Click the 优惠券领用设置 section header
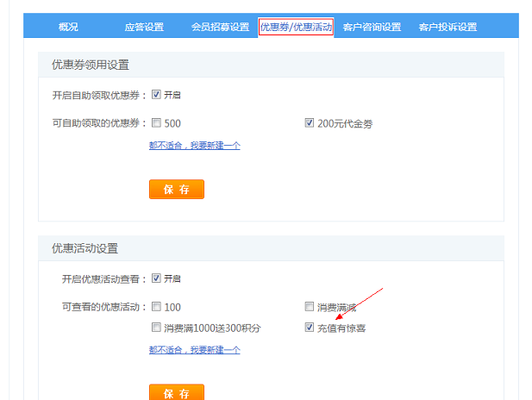Viewport: 532px width, 400px height. coord(91,65)
